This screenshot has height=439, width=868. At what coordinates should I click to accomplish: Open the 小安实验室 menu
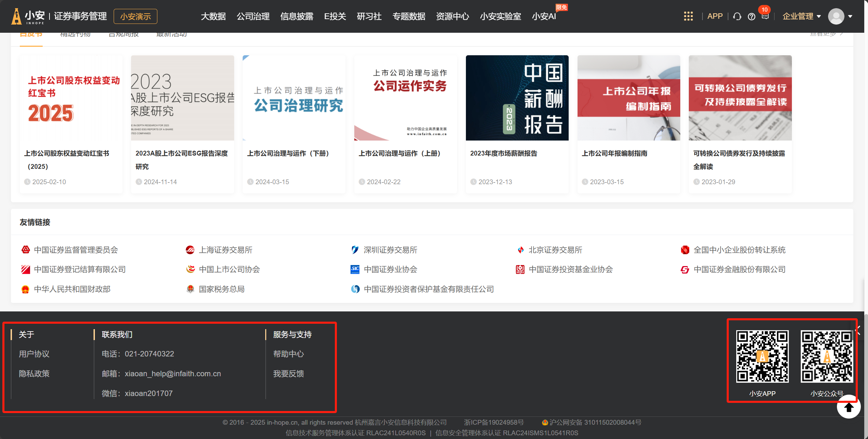pos(500,16)
